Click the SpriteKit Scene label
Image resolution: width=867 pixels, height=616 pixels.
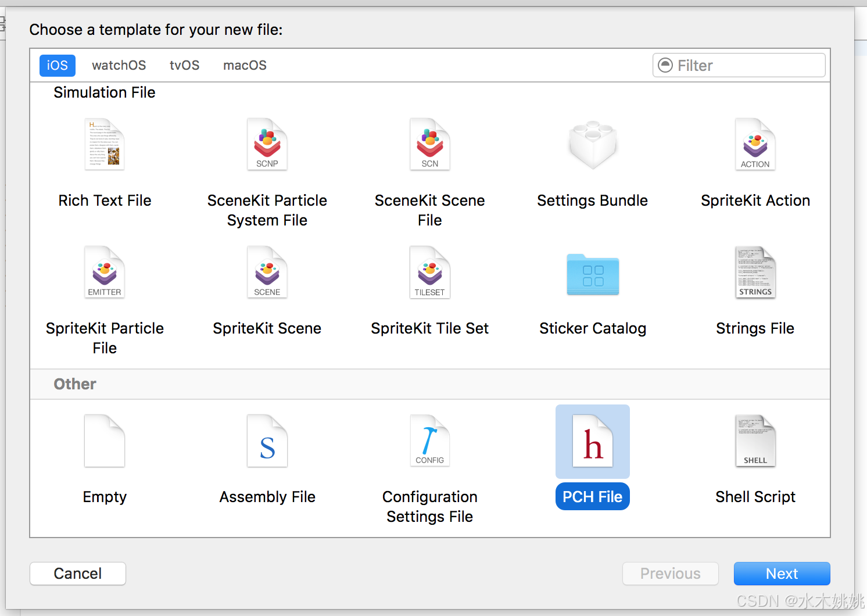(x=267, y=328)
